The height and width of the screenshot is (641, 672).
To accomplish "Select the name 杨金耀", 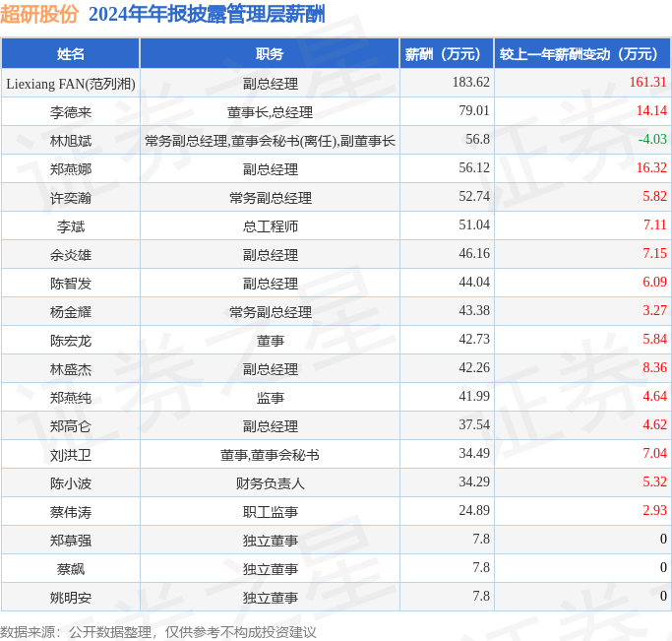I will click(x=71, y=312).
